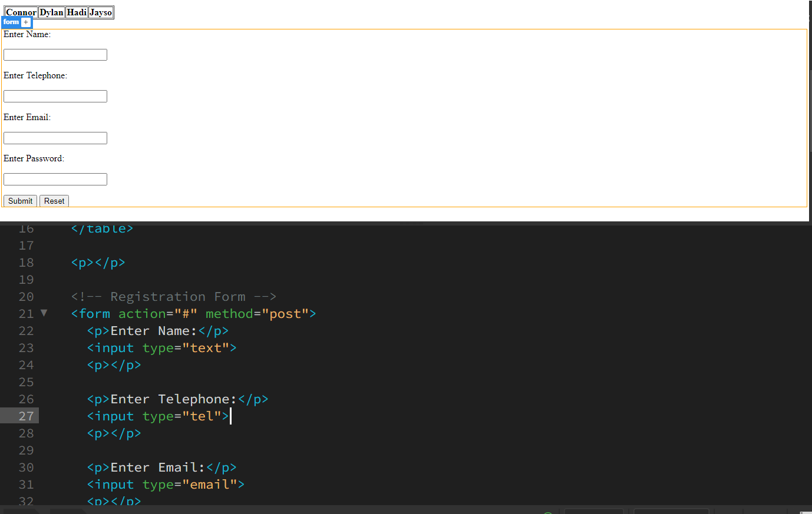
Task: Click the input type="email" code line
Action: pos(166,485)
